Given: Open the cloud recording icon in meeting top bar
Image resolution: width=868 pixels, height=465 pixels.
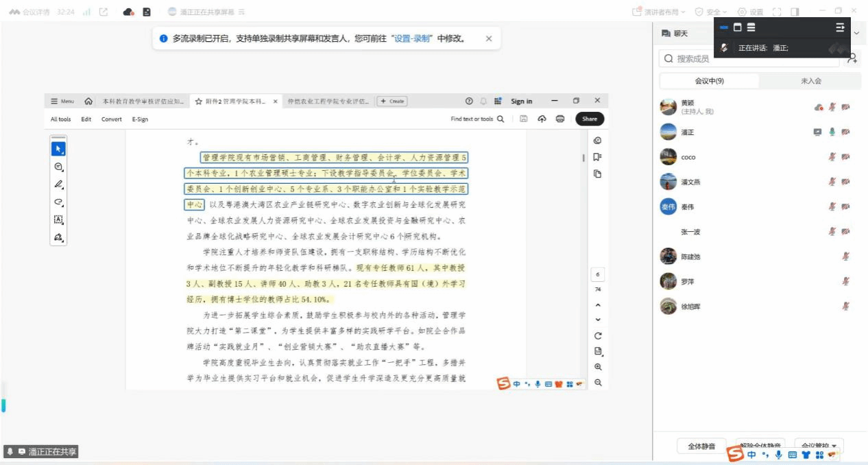Looking at the screenshot, I should pyautogui.click(x=128, y=12).
